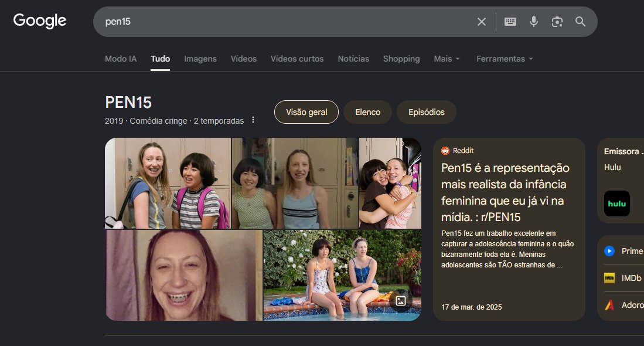Open the Reddit post about Pen15 realism

505,192
